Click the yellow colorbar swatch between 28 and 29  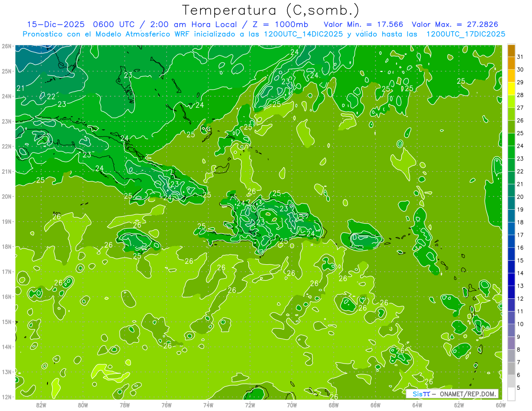511,89
